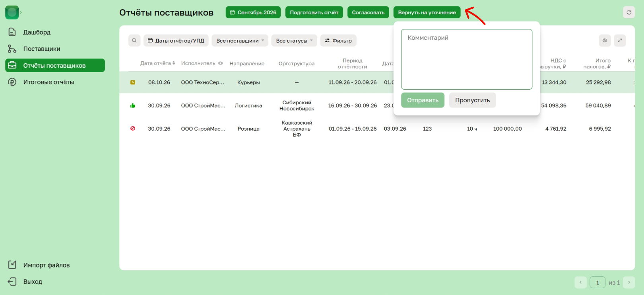644x295 pixels.
Task: Open the Сентябрь 2026 period picker
Action: [x=253, y=12]
